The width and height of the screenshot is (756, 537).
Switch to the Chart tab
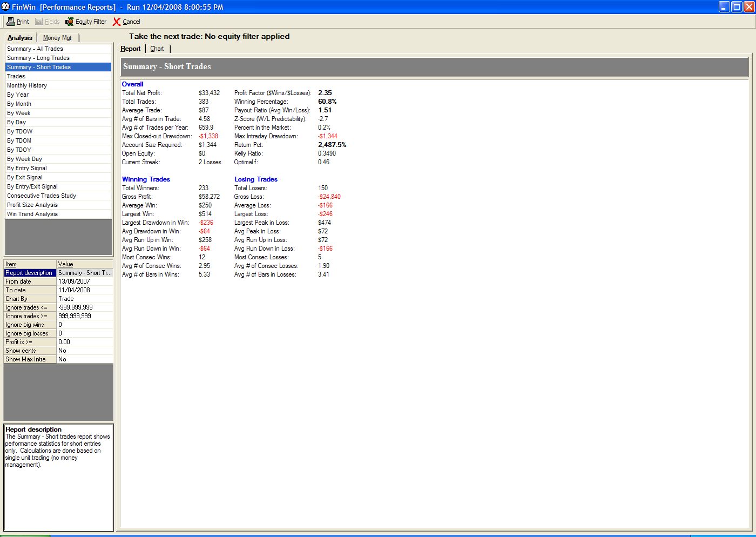(x=157, y=49)
